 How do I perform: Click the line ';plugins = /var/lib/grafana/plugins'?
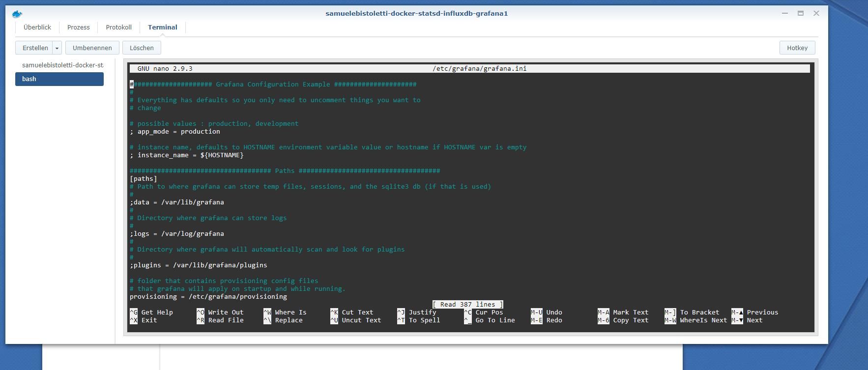(199, 265)
